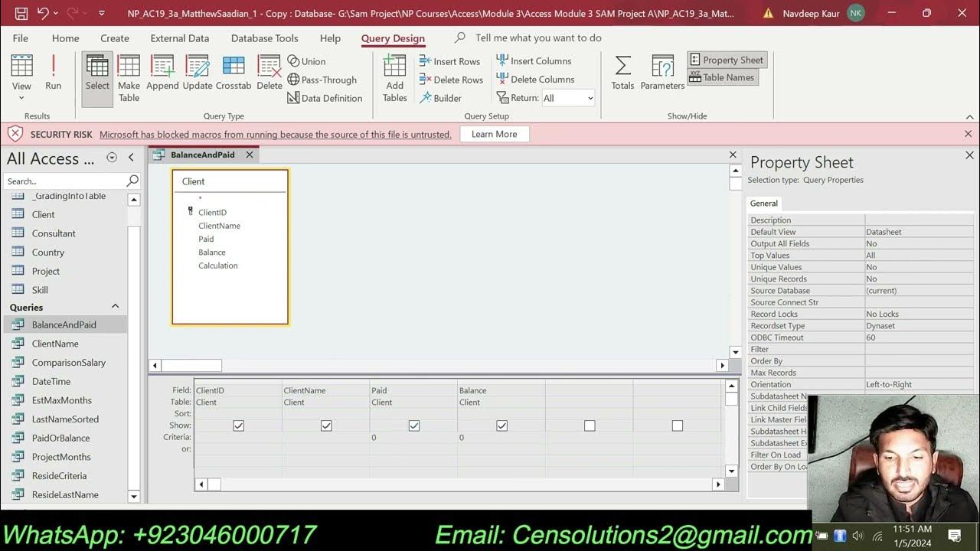Dismiss the security risk bar
Viewport: 980px width, 551px height.
point(968,134)
